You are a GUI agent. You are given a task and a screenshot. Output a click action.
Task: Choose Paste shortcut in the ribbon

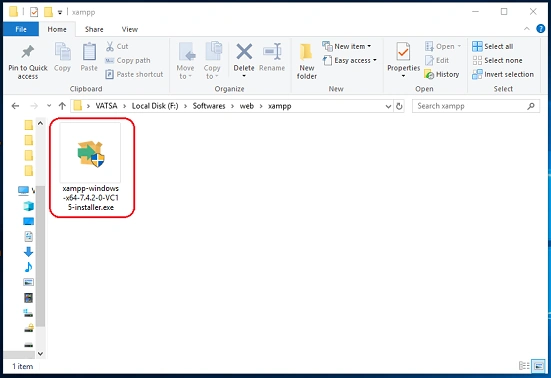[x=134, y=74]
